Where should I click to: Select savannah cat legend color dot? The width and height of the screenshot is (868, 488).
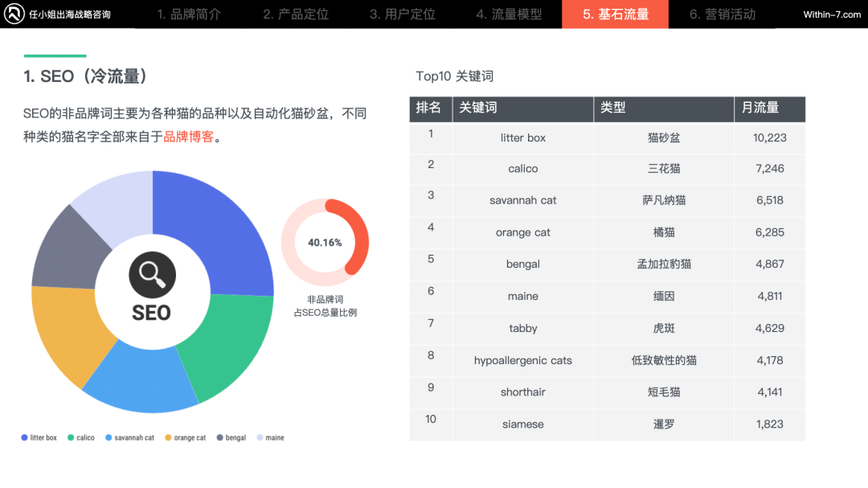pos(108,437)
